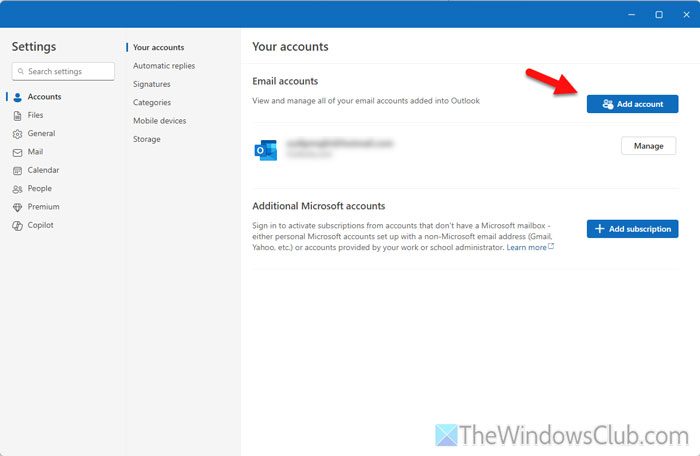
Task: Click 'View and manage all of your email accounts' text
Action: click(x=366, y=101)
